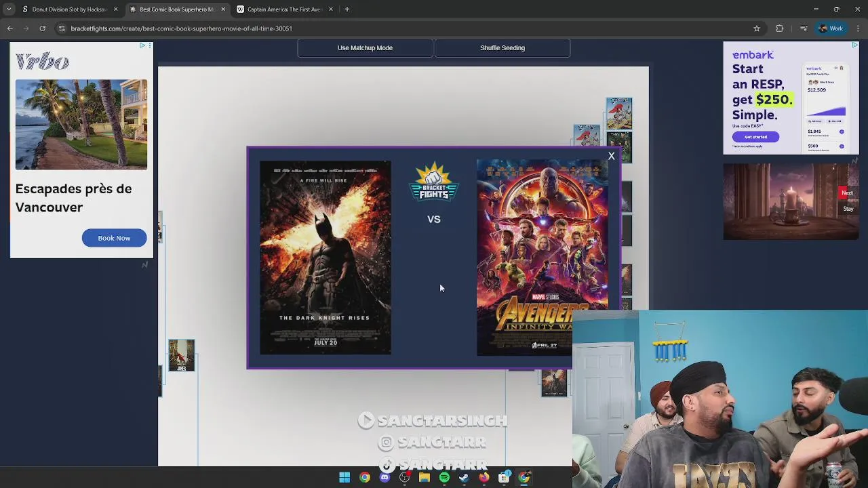Open the media controls icon

click(804, 28)
